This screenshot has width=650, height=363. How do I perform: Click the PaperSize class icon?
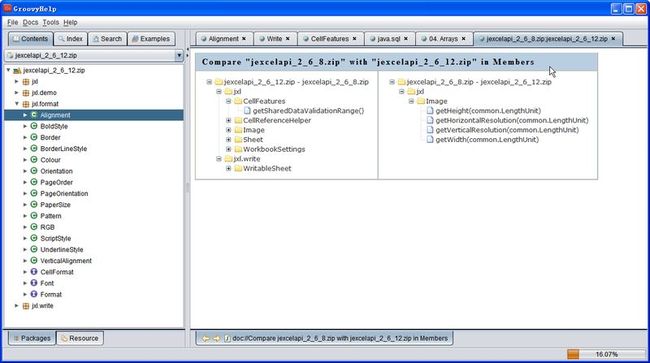[34, 204]
